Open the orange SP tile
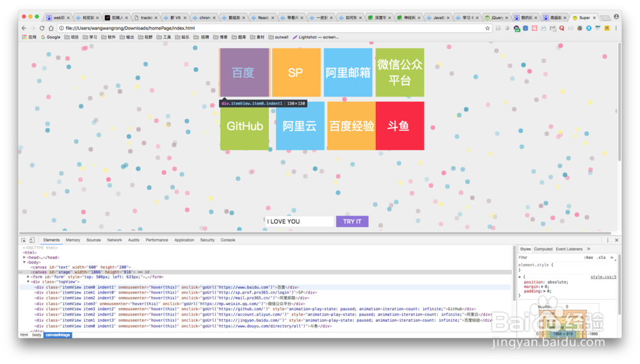The height and width of the screenshot is (364, 640). (296, 73)
